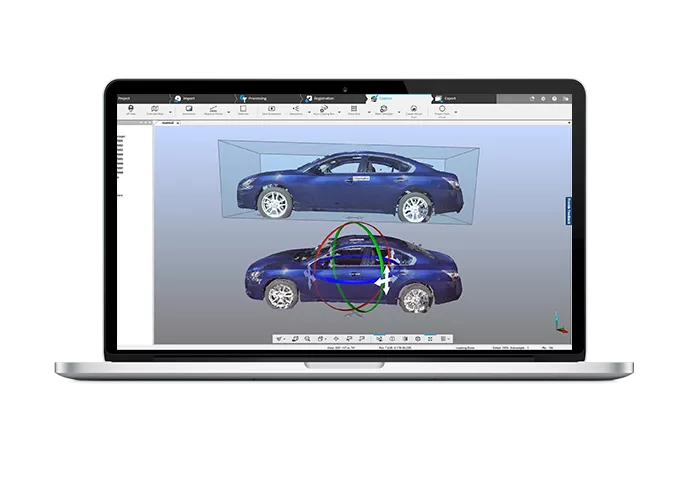Go to the Processing tab

click(x=259, y=98)
